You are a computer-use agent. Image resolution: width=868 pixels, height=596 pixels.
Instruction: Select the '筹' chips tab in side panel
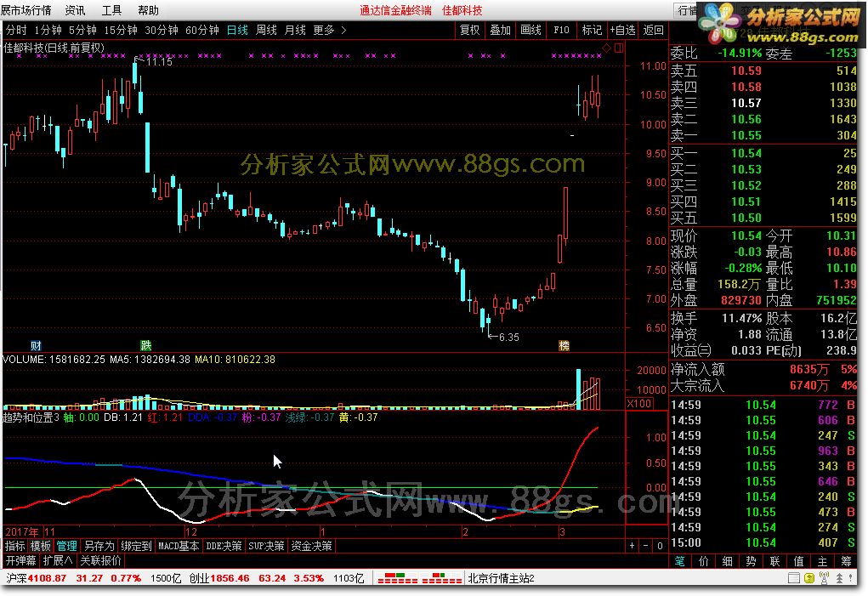(847, 560)
